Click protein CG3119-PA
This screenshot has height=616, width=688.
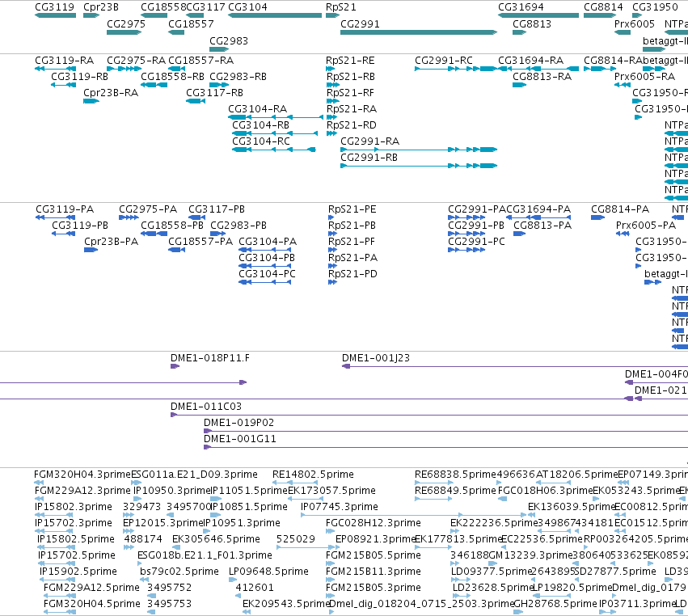[55, 217]
